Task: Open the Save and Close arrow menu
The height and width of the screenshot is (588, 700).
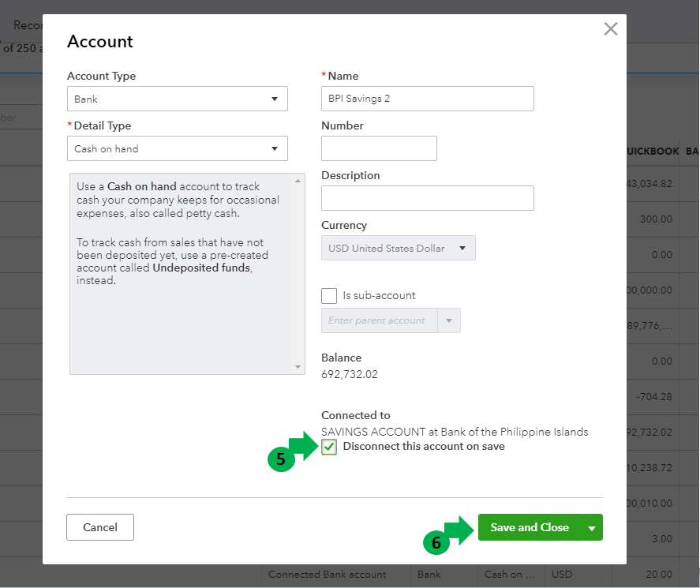Action: pyautogui.click(x=592, y=528)
